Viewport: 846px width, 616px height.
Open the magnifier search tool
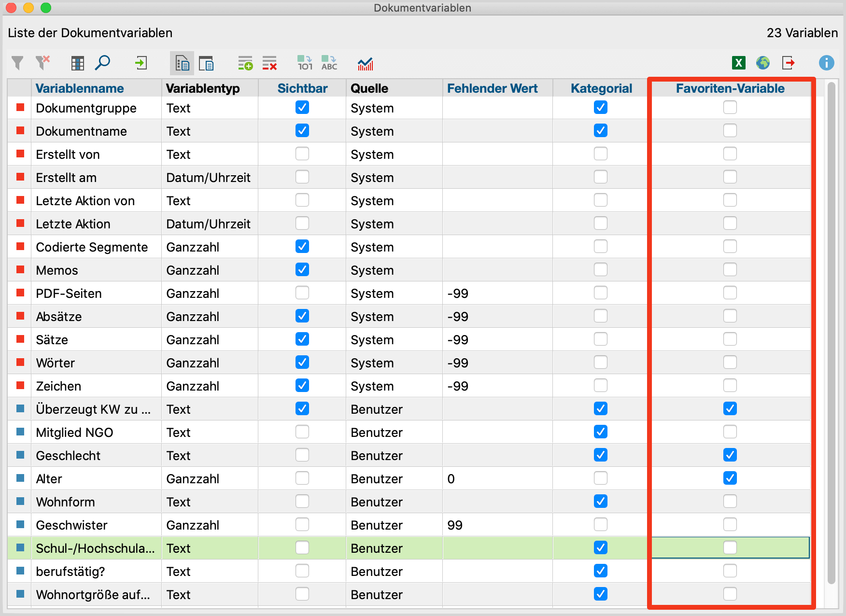point(102,63)
